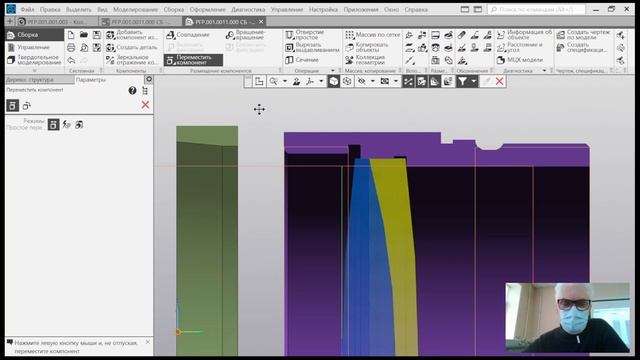Save the document with floppy icon
The width and height of the screenshot is (640, 360).
[97, 36]
